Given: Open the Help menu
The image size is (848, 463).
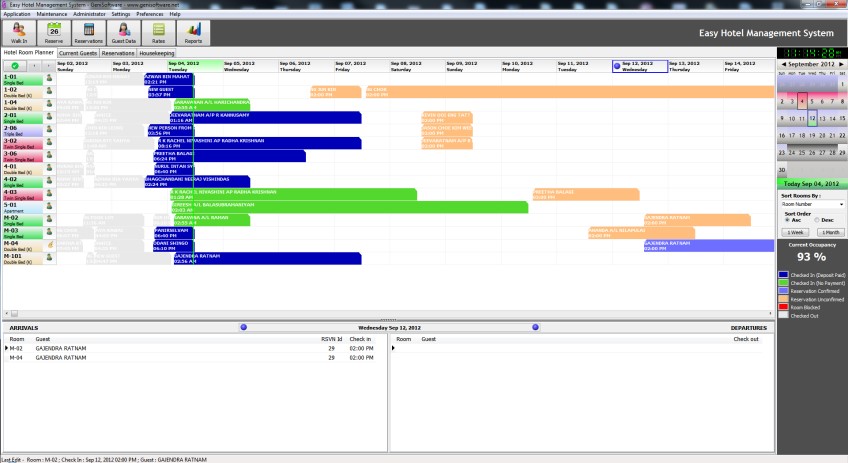Looking at the screenshot, I should tap(175, 14).
